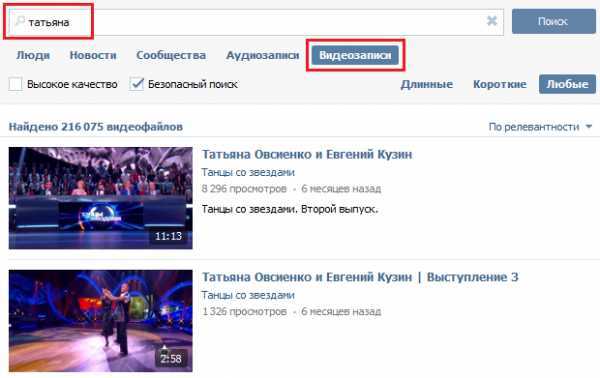Switch to the Новости tab
600x378 pixels.
click(x=93, y=55)
